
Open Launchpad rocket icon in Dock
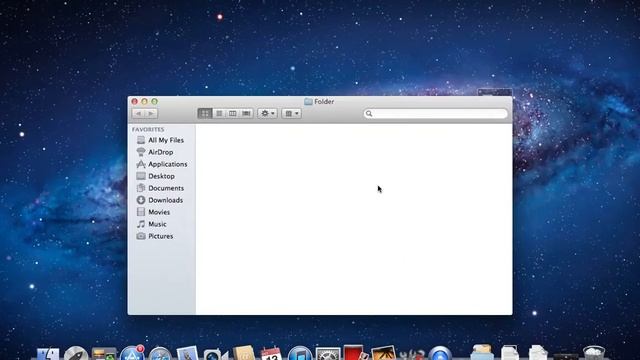[x=76, y=353]
